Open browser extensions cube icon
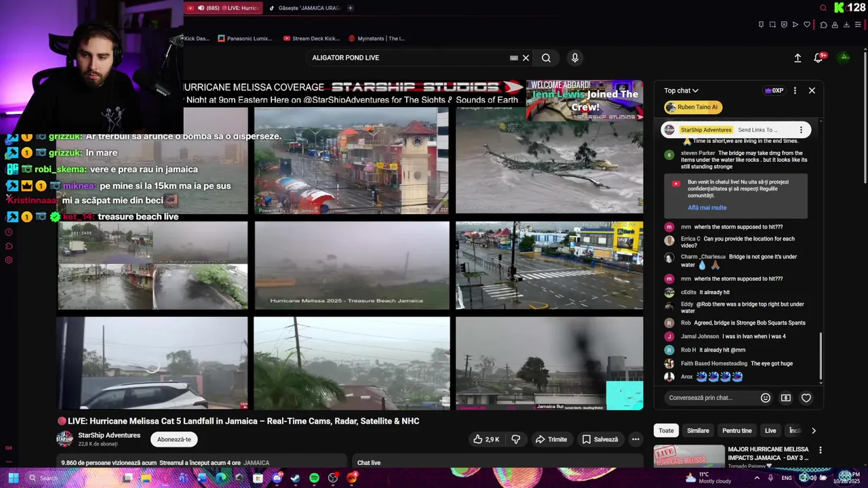 click(x=824, y=25)
